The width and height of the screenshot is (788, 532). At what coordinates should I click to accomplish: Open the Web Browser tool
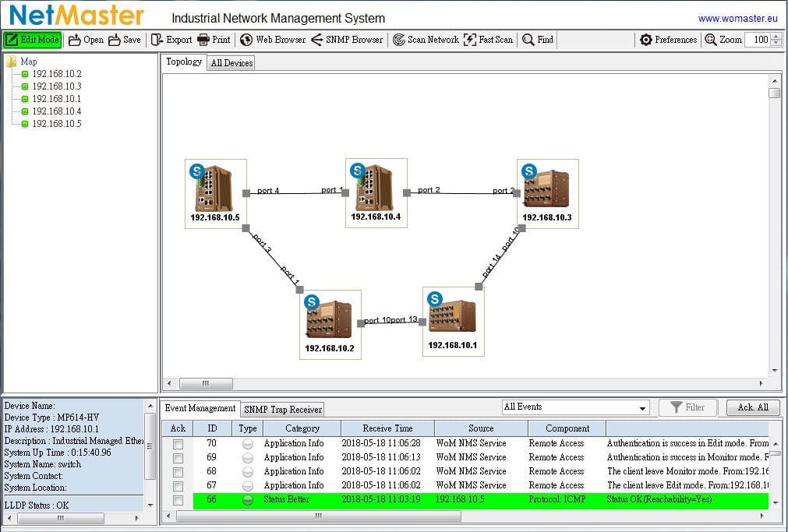246,40
